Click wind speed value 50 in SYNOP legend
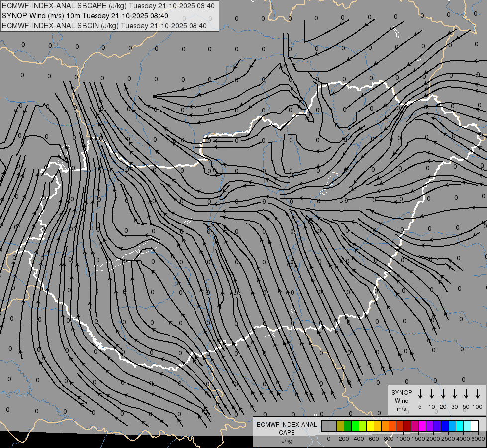The height and width of the screenshot is (448, 487). pyautogui.click(x=466, y=407)
